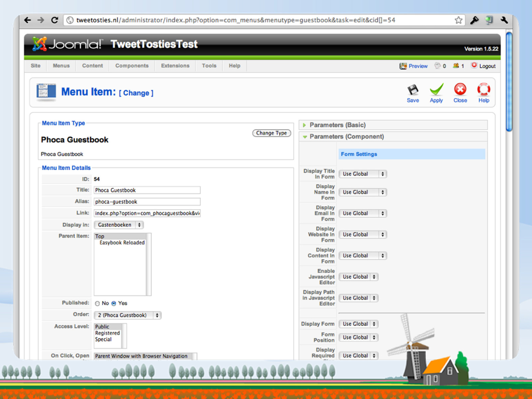This screenshot has height=399, width=532.
Task: Open the Display Required dropdown
Action: pos(358,355)
